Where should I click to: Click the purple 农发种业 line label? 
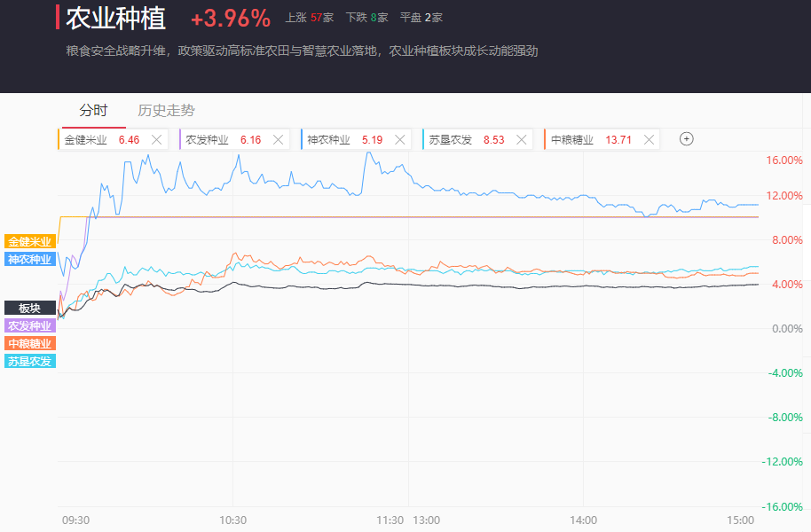[30, 325]
